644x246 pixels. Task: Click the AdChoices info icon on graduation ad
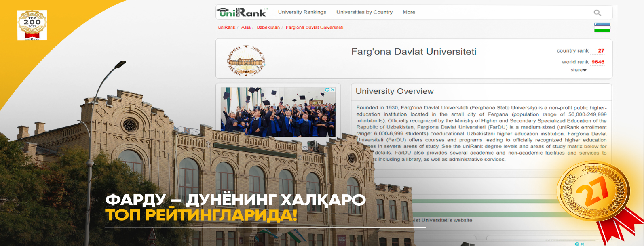click(x=327, y=90)
